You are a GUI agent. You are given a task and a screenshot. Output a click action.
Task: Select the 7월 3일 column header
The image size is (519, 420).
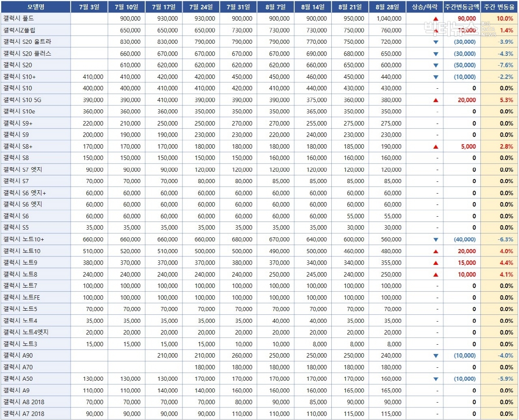pyautogui.click(x=89, y=7)
